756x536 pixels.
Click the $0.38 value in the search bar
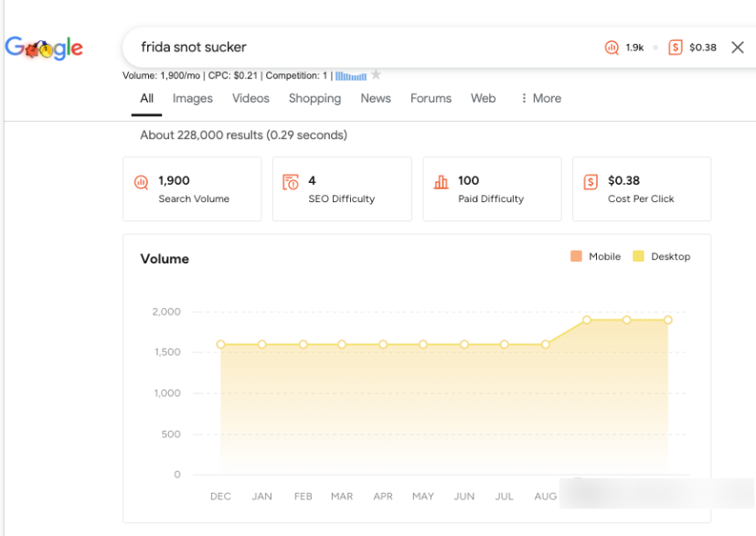click(x=702, y=48)
